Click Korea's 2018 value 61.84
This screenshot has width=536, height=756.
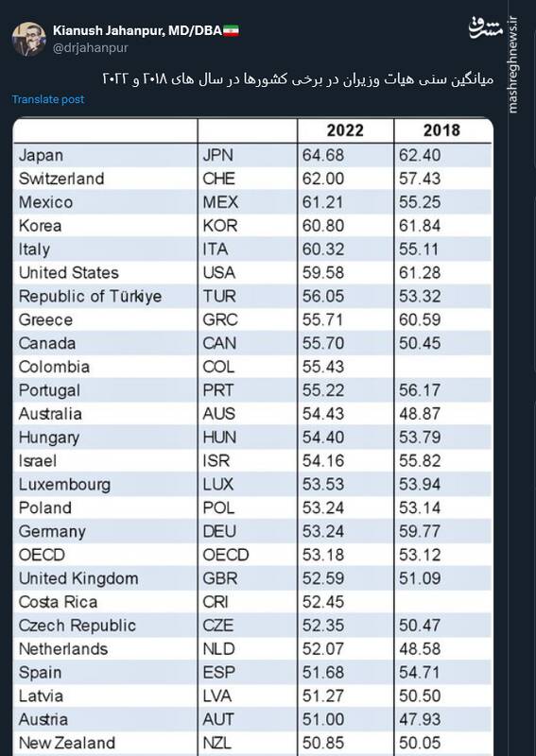click(420, 226)
